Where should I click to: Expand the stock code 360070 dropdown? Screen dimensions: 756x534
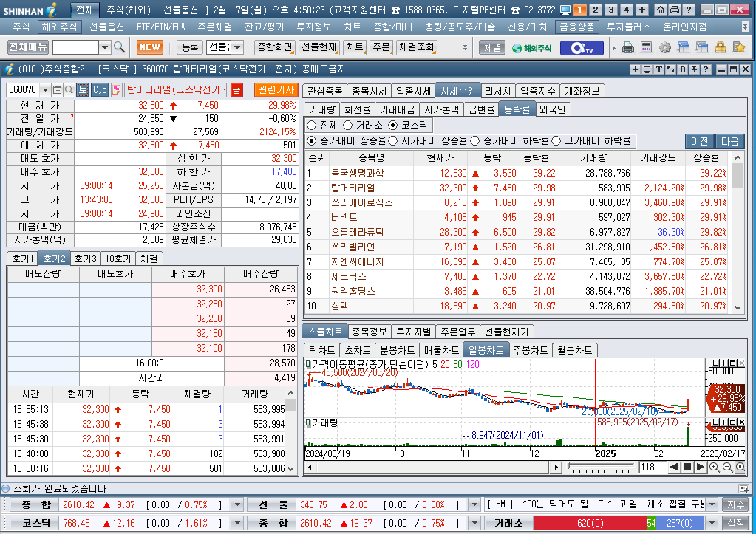click(45, 89)
